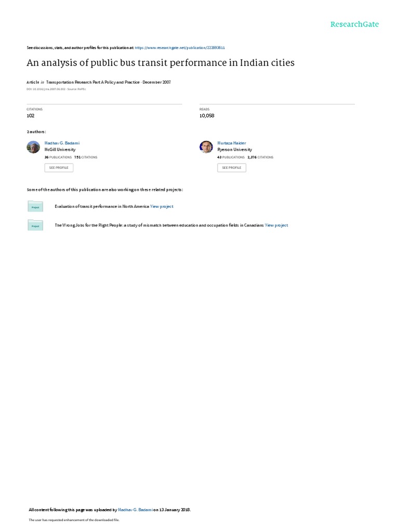Click the uploader name Madhav G. Badami at bottom
This screenshot has height=532, width=399.
pos(135,510)
